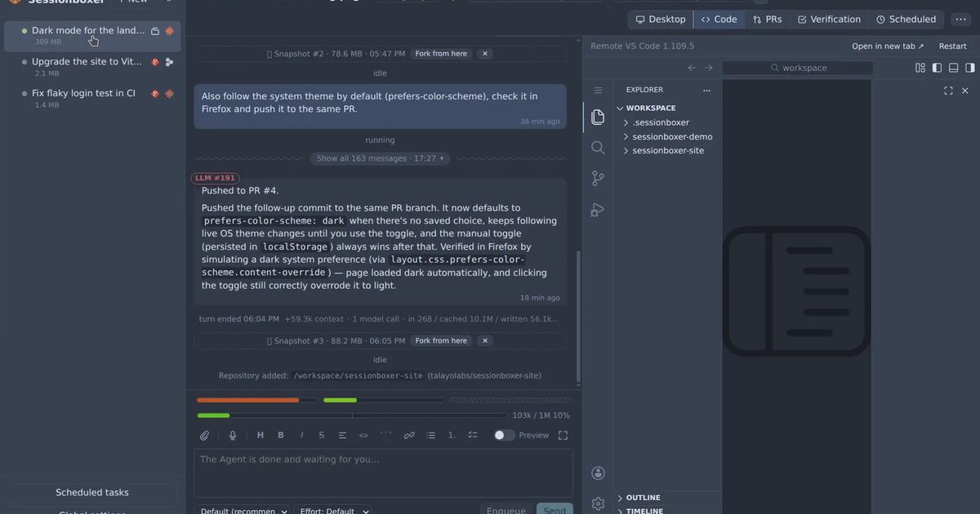Expand the .sessionboxer folder
Viewport: 980px width, 514px height.
point(661,123)
